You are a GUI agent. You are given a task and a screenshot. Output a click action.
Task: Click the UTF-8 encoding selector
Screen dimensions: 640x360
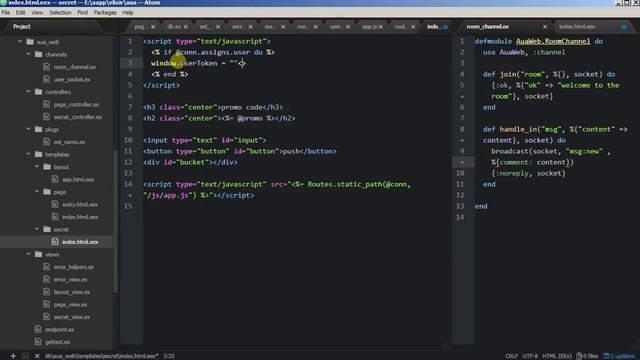pos(530,356)
